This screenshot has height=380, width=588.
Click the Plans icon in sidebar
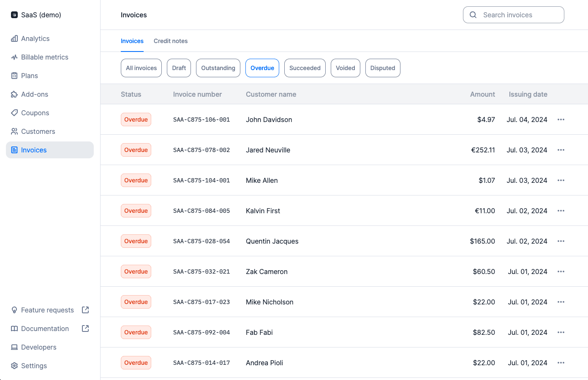(x=14, y=76)
